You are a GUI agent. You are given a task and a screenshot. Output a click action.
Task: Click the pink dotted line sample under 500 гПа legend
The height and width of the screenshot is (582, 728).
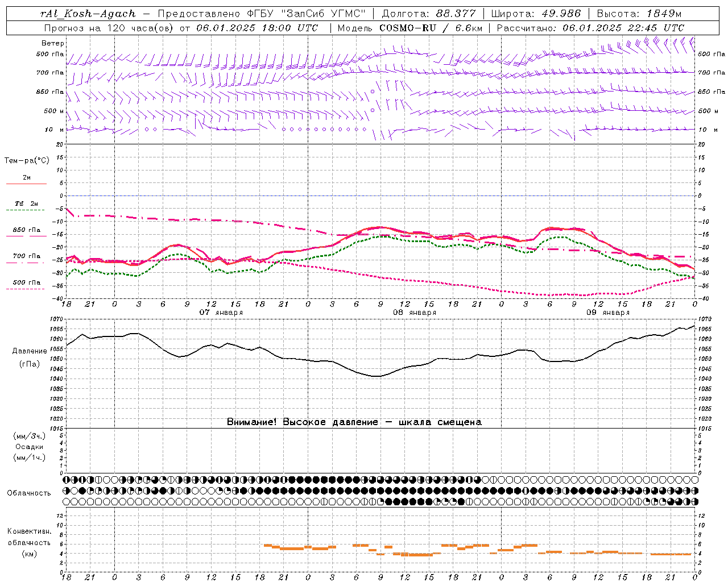(x=26, y=289)
